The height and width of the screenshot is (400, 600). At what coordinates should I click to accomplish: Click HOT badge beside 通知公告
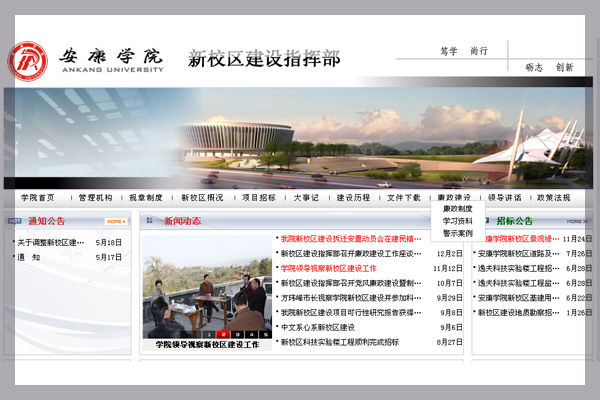(15, 221)
